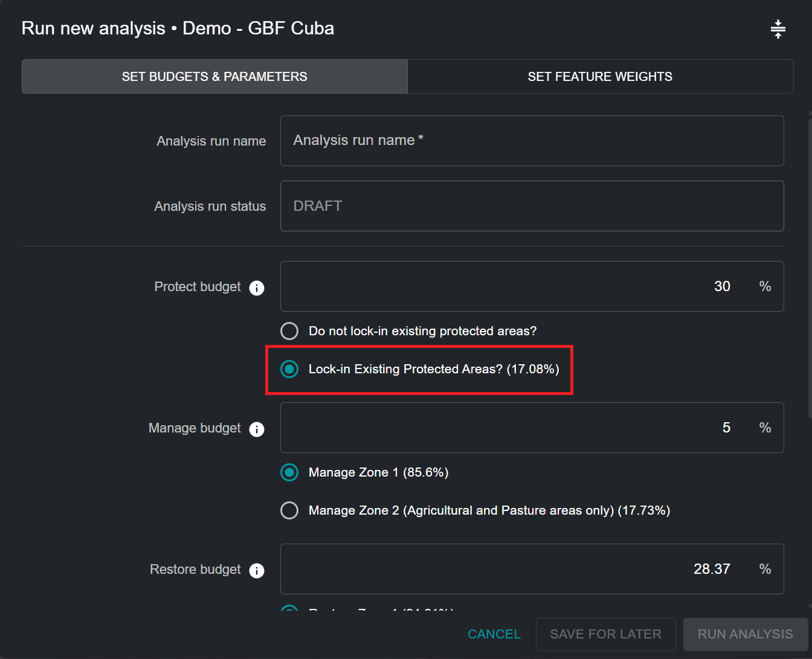Click the Run Analysis button
Image resolution: width=812 pixels, height=659 pixels.
(745, 634)
